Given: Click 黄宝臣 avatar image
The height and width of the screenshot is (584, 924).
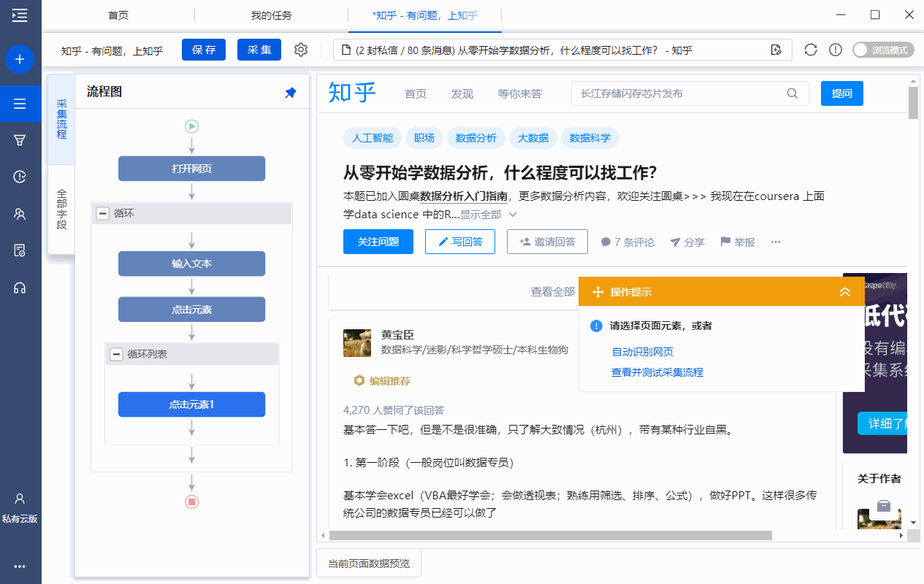Looking at the screenshot, I should point(357,343).
